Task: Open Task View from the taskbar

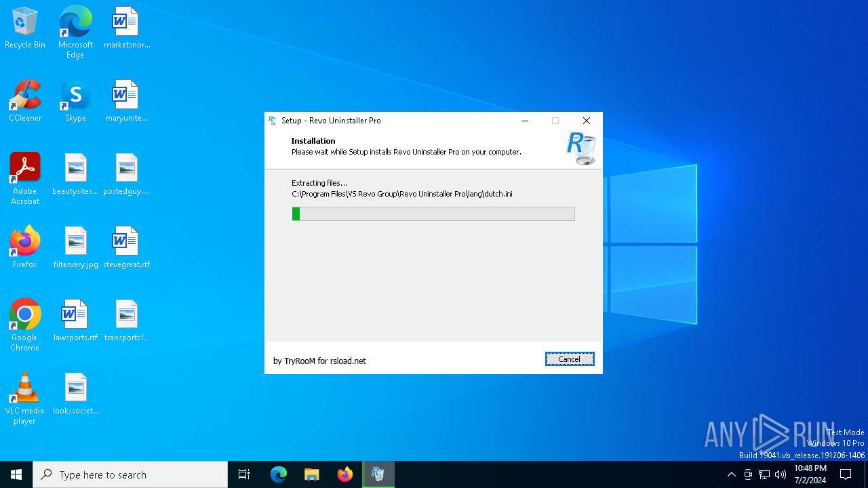Action: tap(244, 474)
